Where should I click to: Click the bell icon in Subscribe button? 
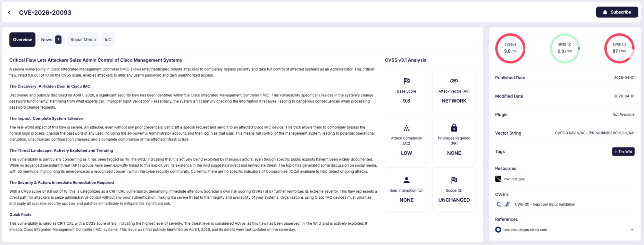pos(605,12)
